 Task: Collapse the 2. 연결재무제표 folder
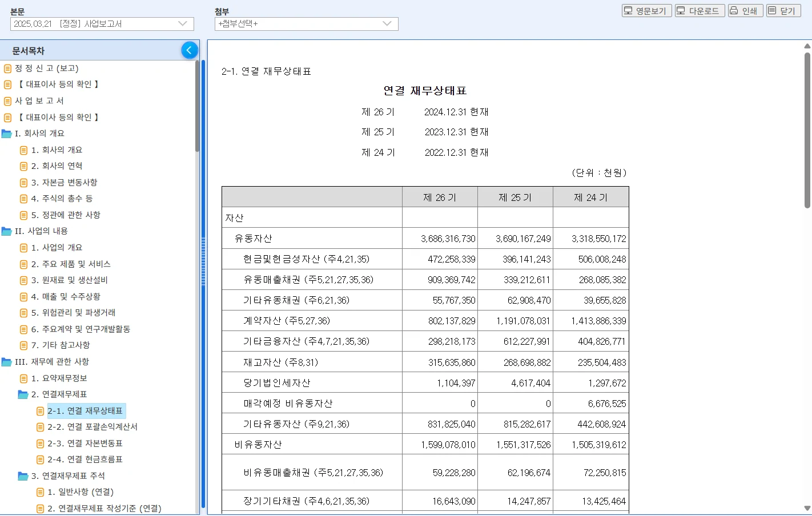point(23,394)
